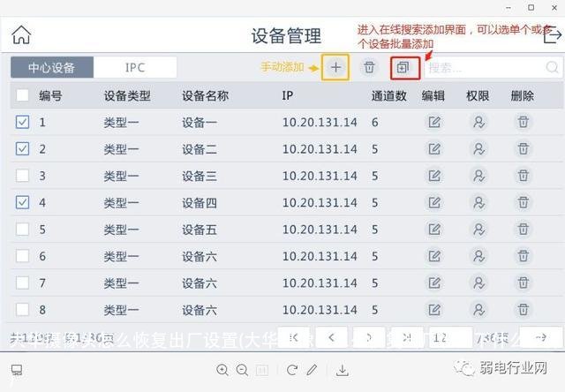Click the jump-to-page arrow button
The image size is (565, 392).
(541, 337)
